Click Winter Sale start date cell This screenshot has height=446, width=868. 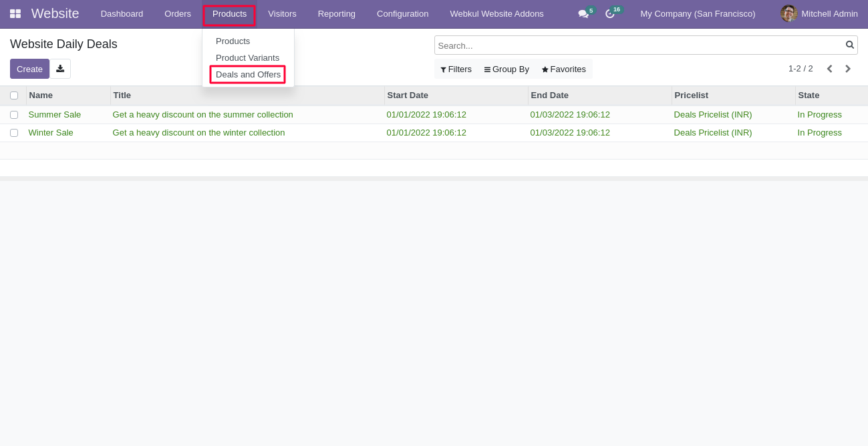(426, 133)
